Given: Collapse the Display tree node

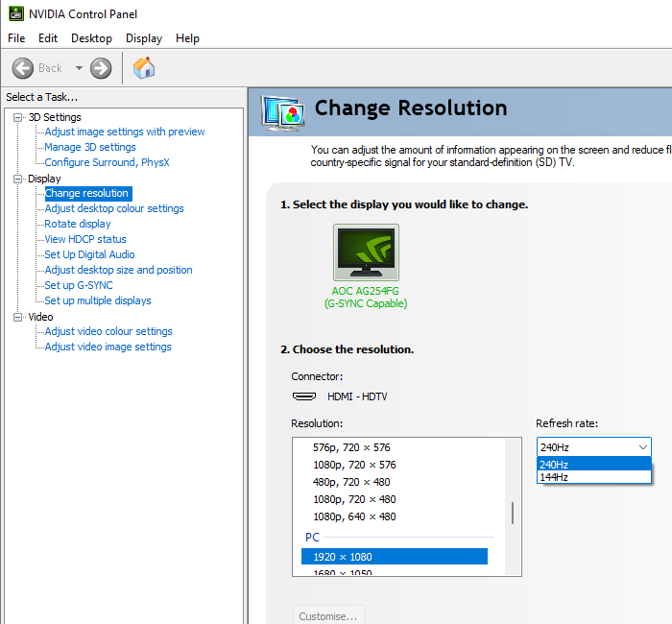Looking at the screenshot, I should (17, 179).
